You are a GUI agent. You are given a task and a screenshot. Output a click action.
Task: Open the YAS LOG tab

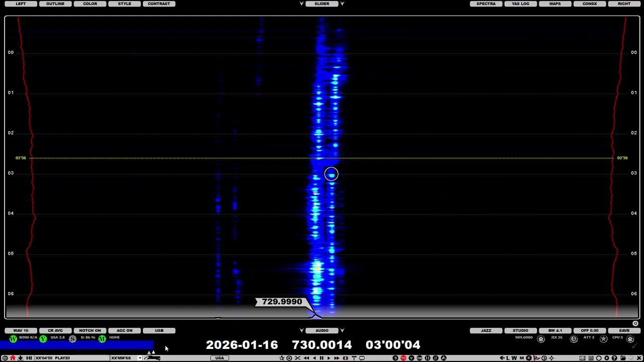click(x=520, y=4)
